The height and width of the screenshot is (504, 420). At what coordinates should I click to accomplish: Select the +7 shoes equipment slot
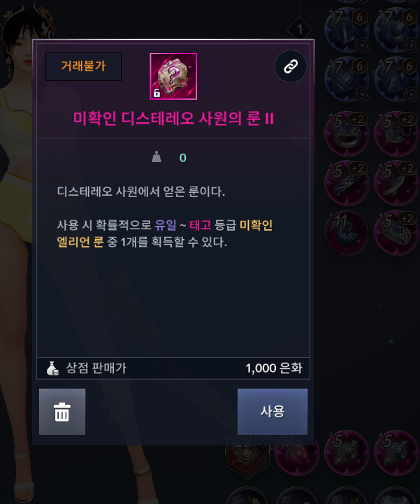[397, 79]
